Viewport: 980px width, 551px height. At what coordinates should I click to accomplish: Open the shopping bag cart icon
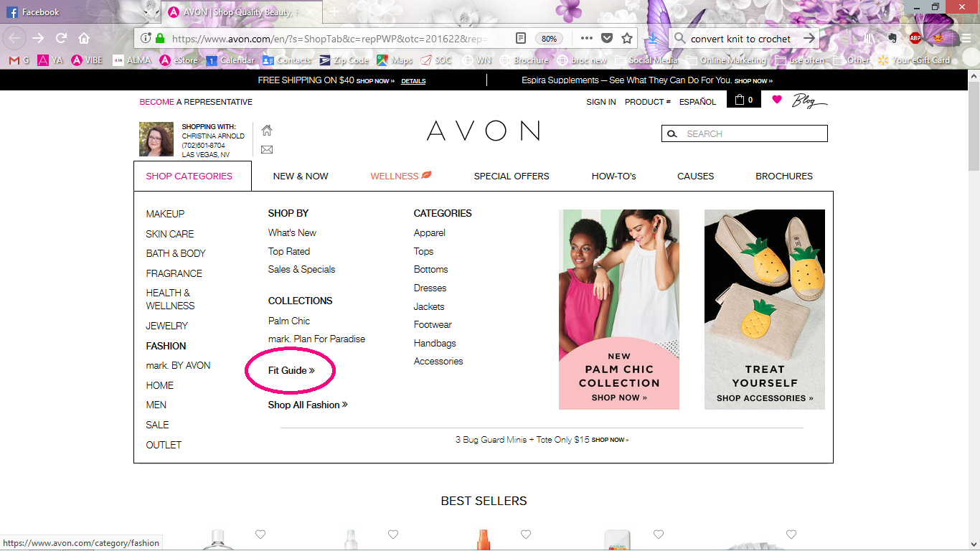click(x=744, y=100)
